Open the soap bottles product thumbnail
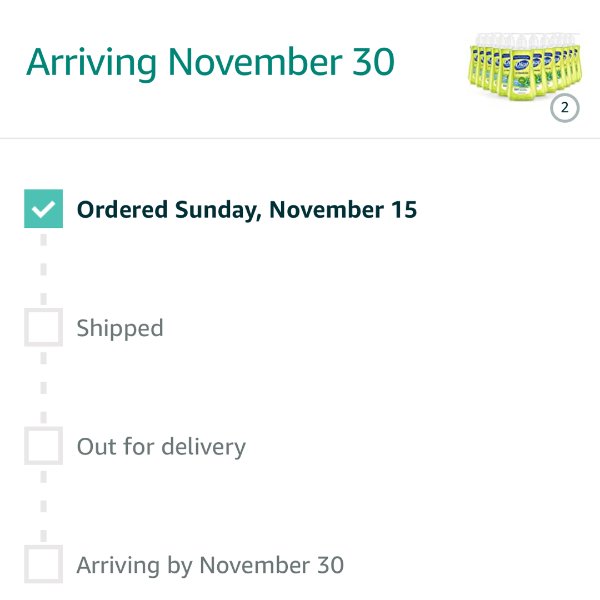The height and width of the screenshot is (600, 600). click(525, 67)
